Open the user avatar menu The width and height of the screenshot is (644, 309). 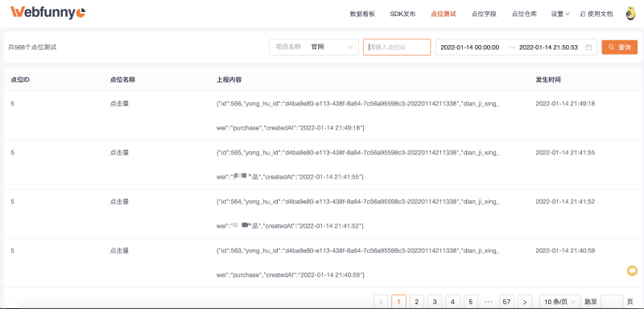click(x=630, y=14)
